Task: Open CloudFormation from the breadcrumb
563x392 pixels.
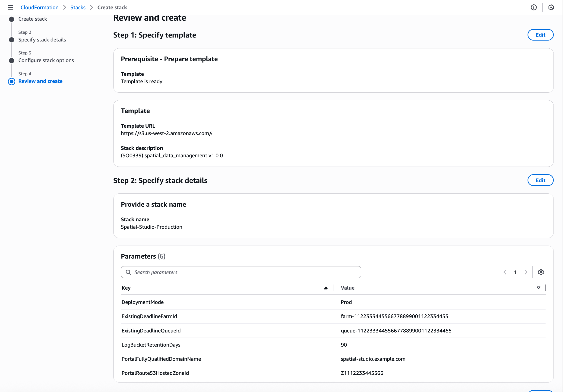Action: pos(39,7)
